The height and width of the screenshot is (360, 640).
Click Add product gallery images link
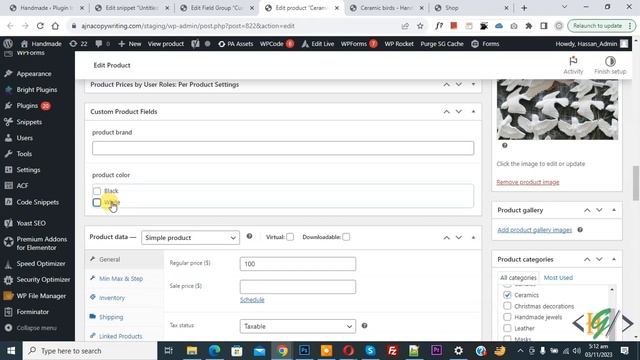coord(534,230)
